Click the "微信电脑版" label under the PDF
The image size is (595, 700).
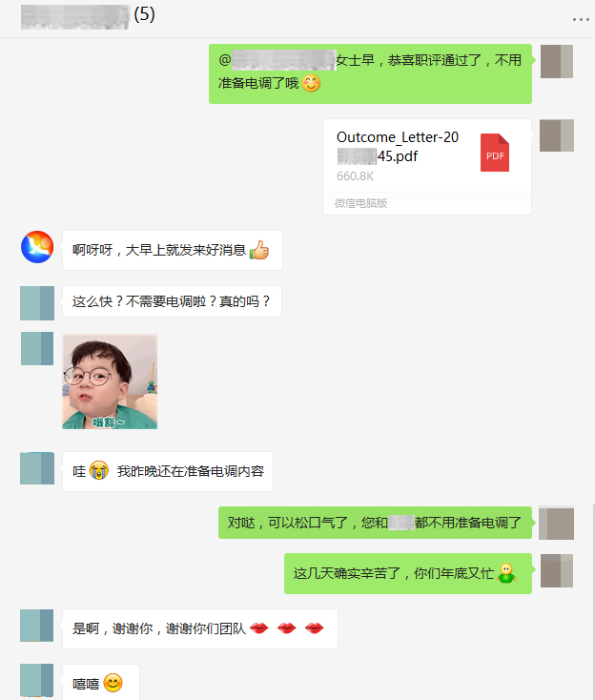tap(360, 203)
